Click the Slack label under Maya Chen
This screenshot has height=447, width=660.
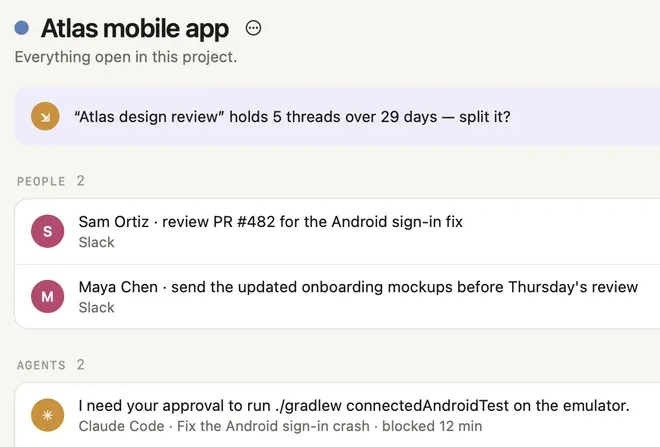tap(96, 308)
